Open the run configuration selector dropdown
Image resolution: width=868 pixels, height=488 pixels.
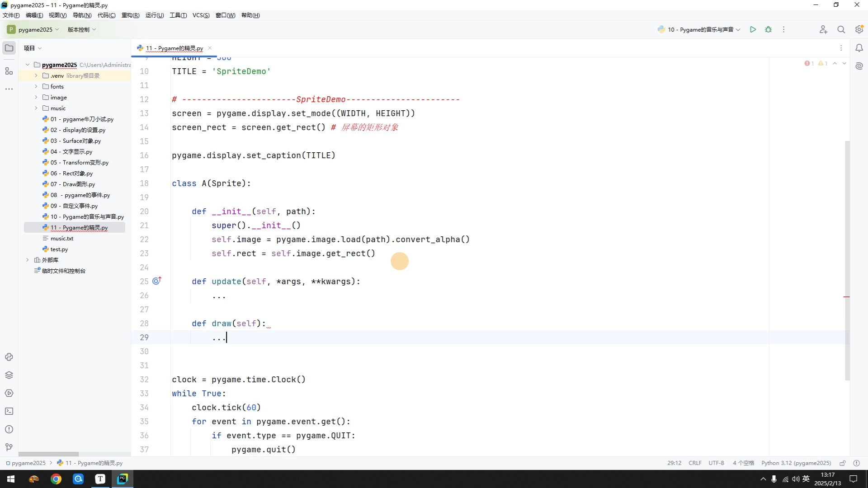tap(699, 29)
